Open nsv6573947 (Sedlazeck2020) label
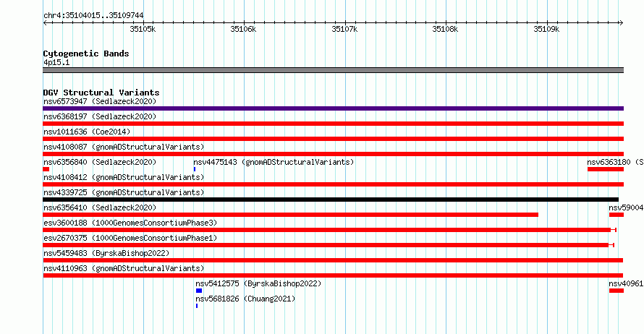 pos(100,101)
